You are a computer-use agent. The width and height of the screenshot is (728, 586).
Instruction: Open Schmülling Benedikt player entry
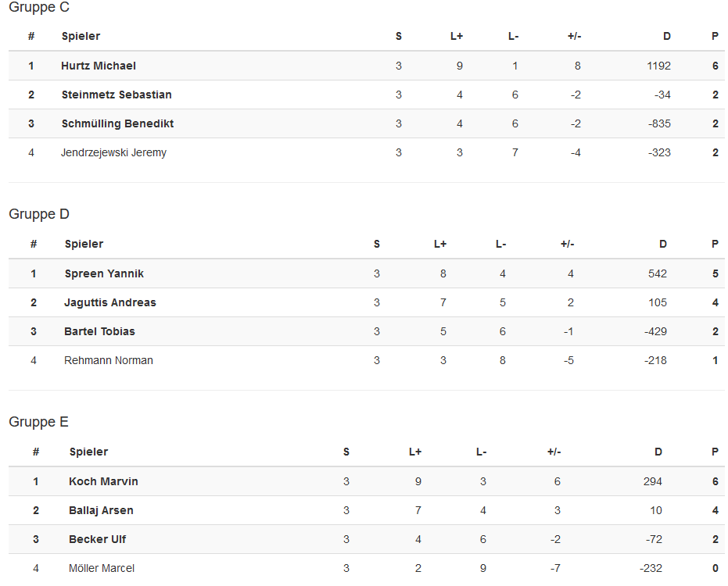[x=117, y=124]
